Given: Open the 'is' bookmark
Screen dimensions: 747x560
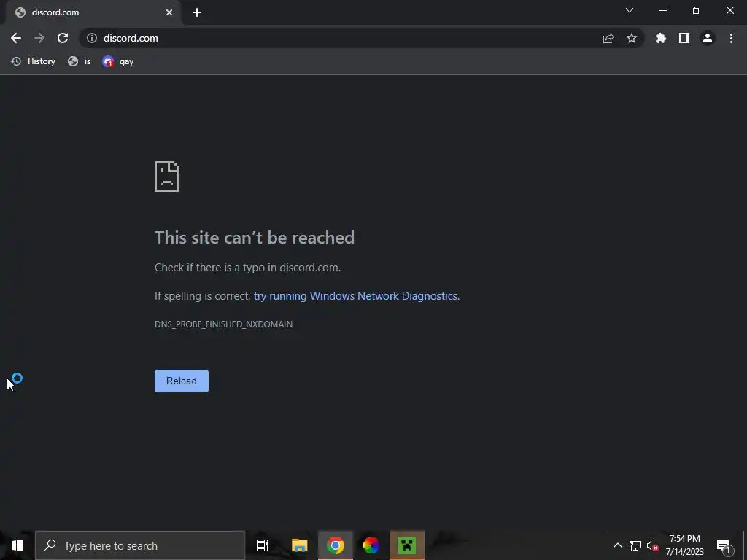Looking at the screenshot, I should point(80,61).
